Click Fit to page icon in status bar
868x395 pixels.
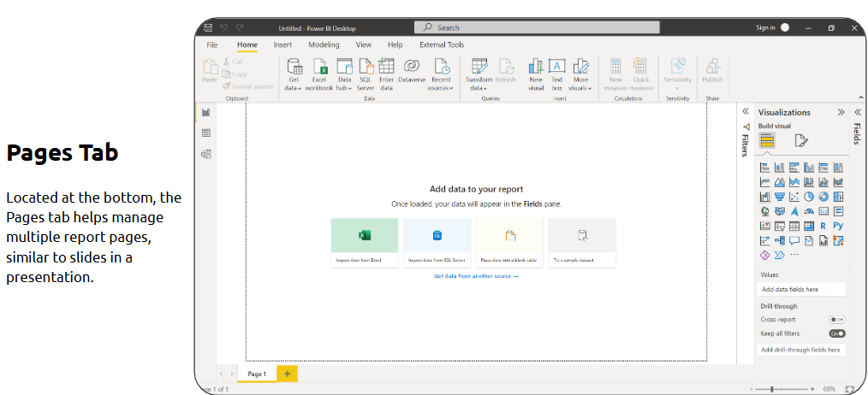click(x=850, y=390)
